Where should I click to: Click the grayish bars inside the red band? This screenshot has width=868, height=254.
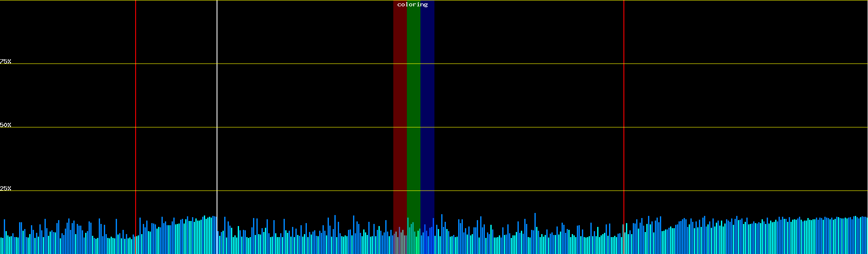399,241
